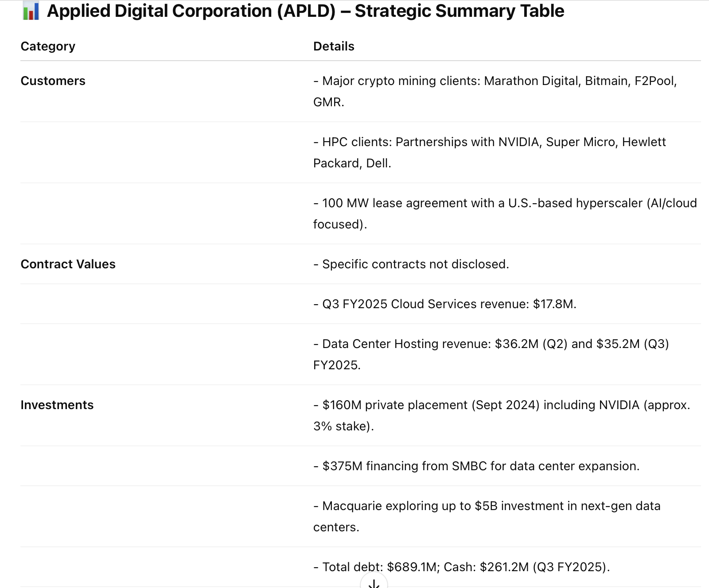Click the Strategic Summary Table heading
Viewport: 709px width, 588px height.
(306, 11)
